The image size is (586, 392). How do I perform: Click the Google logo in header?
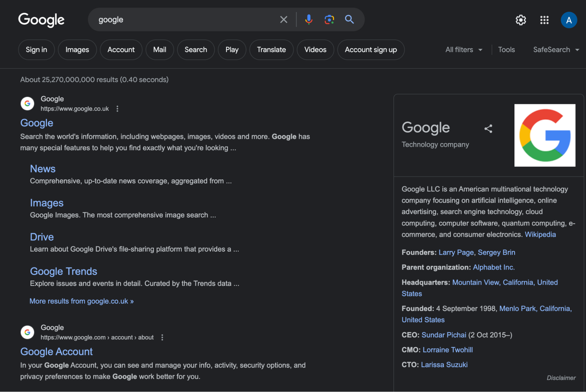coord(41,20)
